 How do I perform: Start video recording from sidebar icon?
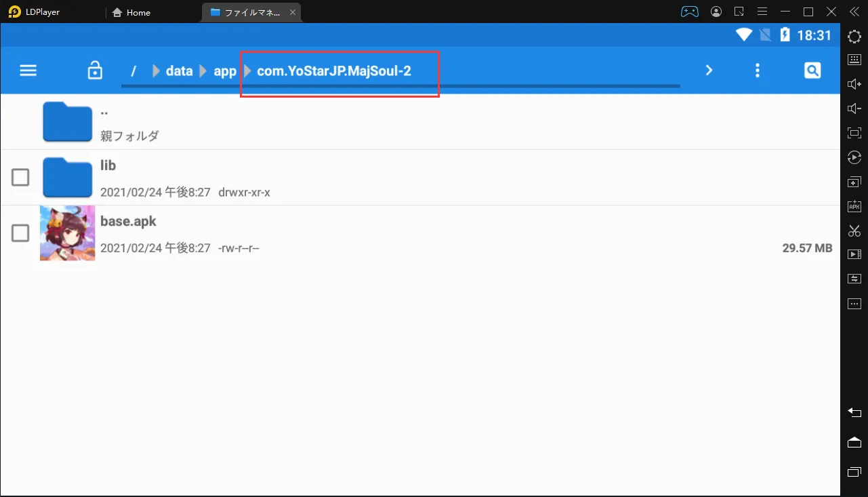[854, 254]
